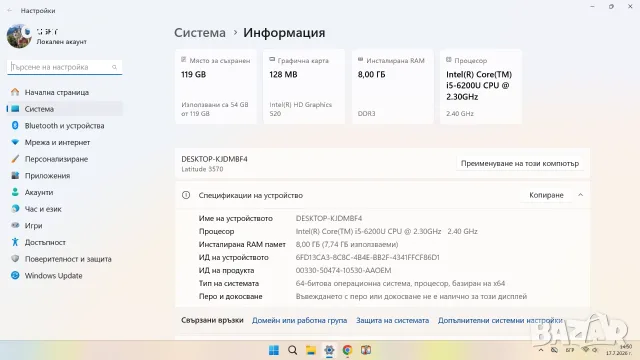Open Bluetooth и устройства settings

pos(64,126)
